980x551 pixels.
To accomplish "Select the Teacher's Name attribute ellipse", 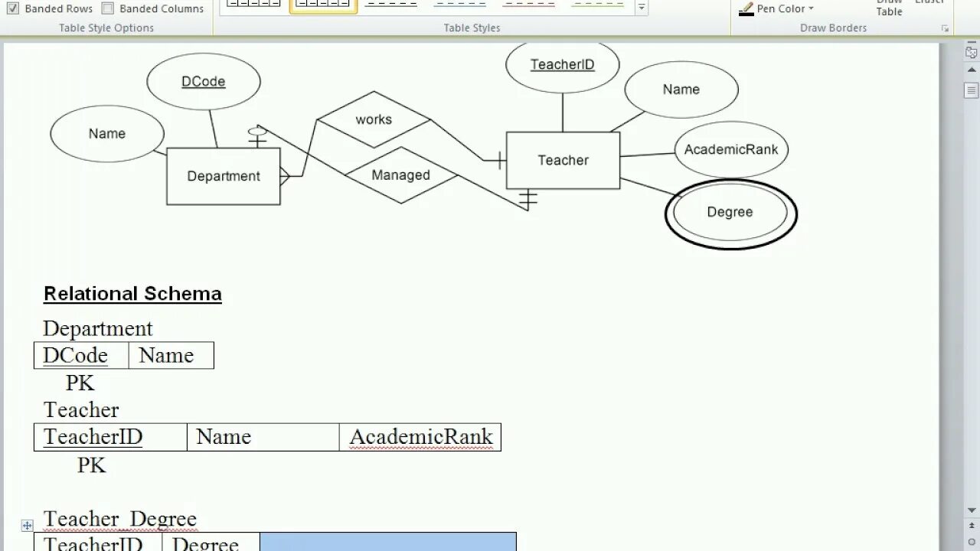I will click(681, 90).
